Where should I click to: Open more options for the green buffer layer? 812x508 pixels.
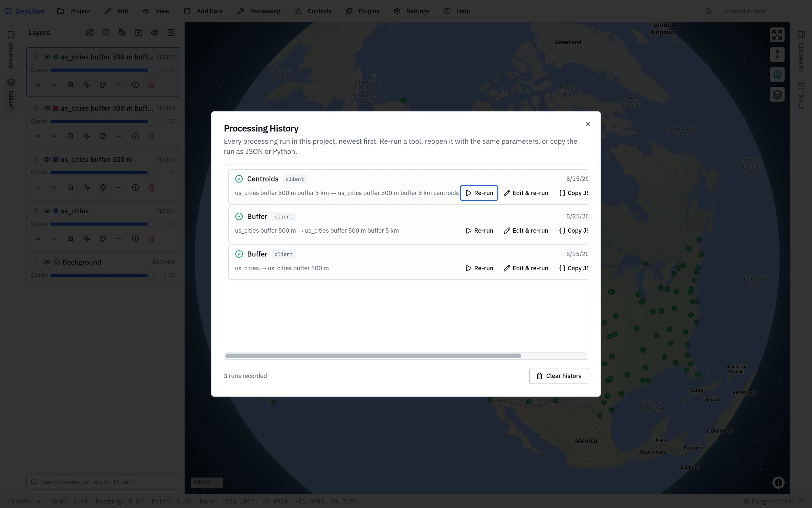click(119, 85)
